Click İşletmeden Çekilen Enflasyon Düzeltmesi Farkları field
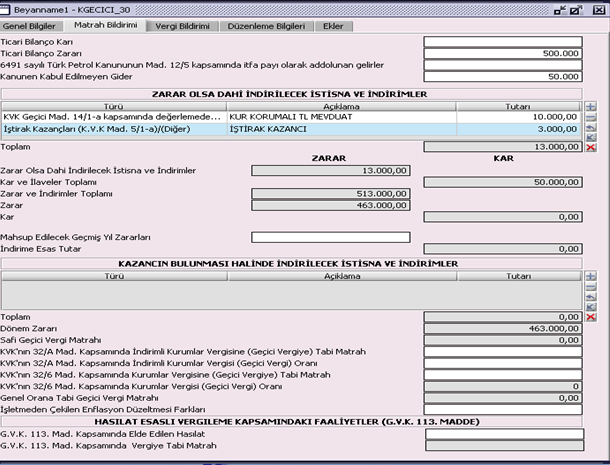This screenshot has width=610, height=465. (503, 409)
